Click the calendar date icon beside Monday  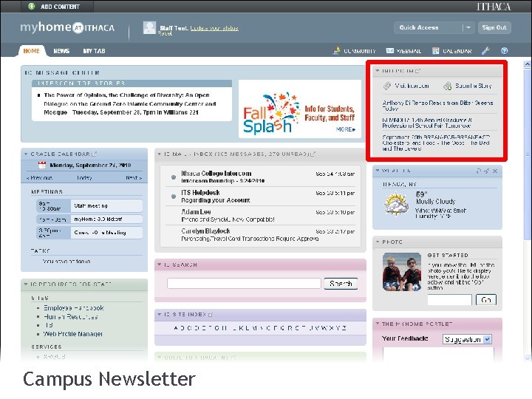pos(42,166)
